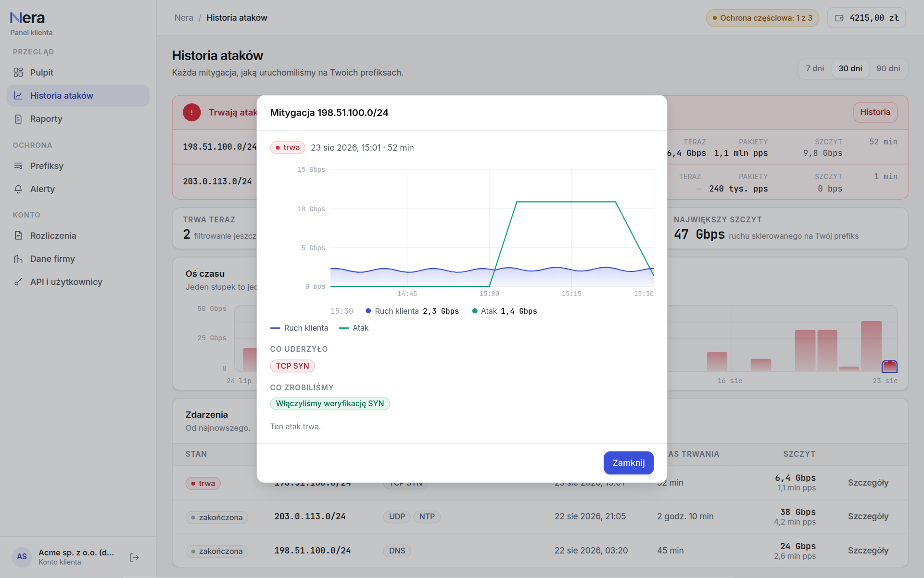Image resolution: width=924 pixels, height=578 pixels.
Task: Open Szczegóły for the 24 Gbps DNS attack
Action: tap(868, 551)
